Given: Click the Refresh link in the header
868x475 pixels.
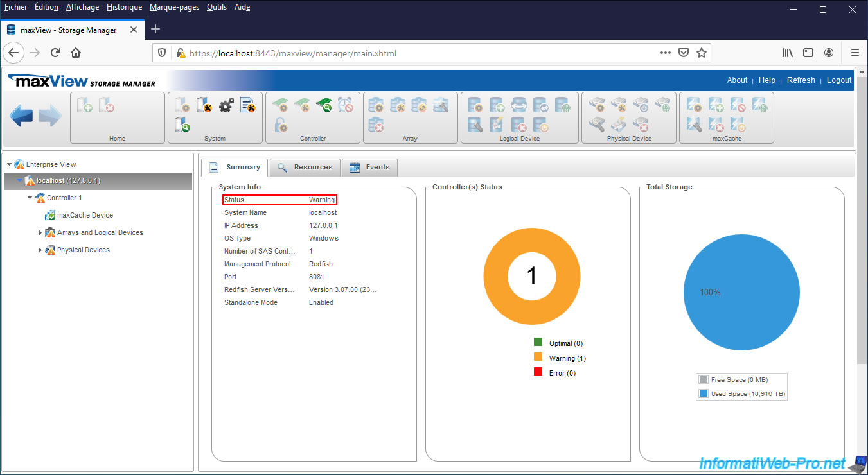Looking at the screenshot, I should [x=801, y=80].
